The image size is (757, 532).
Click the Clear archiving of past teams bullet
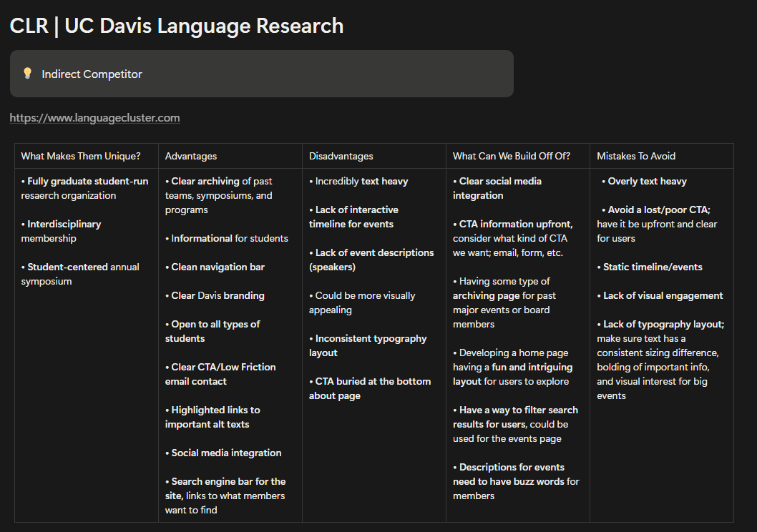click(219, 195)
